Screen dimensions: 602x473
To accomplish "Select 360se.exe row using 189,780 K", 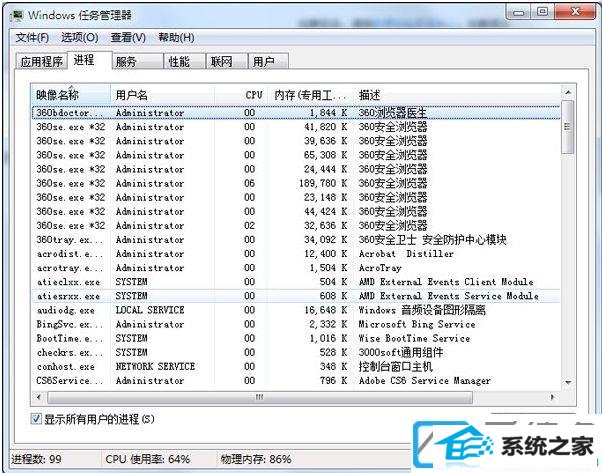I will pos(296,183).
